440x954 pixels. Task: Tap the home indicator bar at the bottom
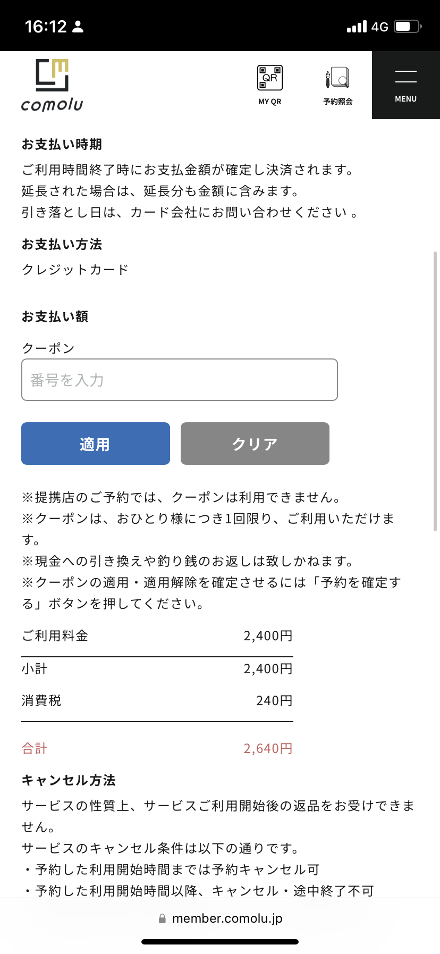pyautogui.click(x=220, y=942)
